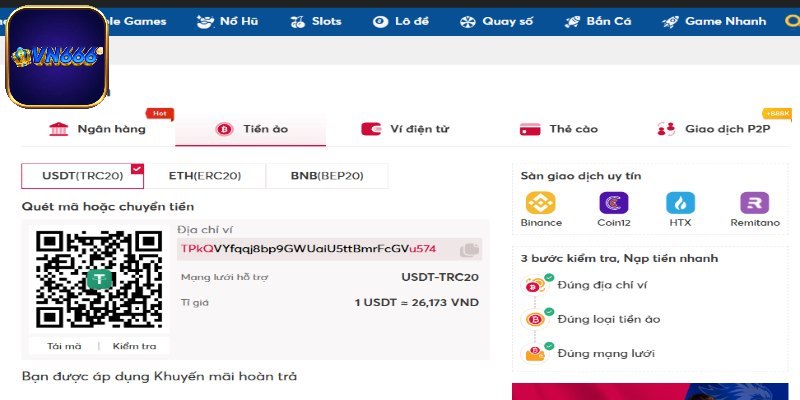The width and height of the screenshot is (800, 400).
Task: Open the Game Nhanh menu item
Action: (714, 21)
